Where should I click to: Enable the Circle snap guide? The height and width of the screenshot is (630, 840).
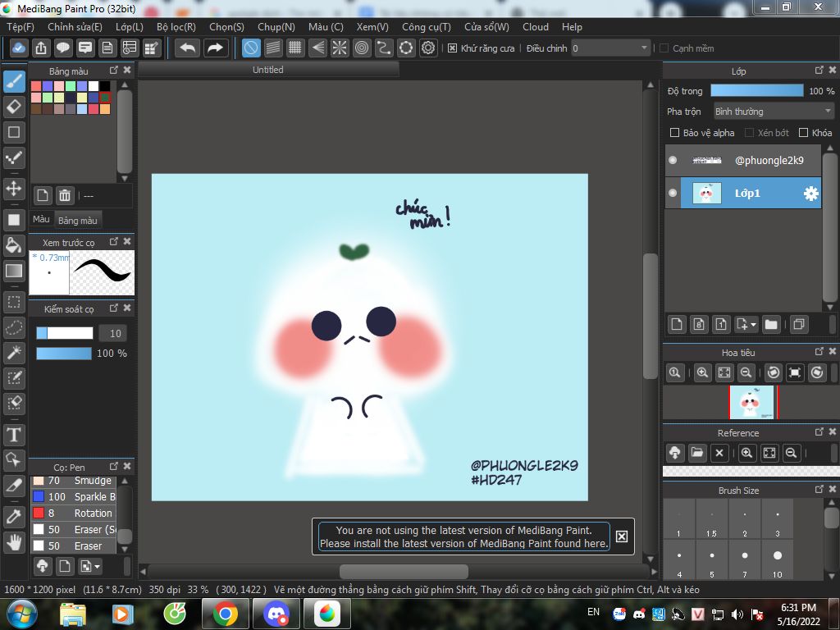point(362,48)
